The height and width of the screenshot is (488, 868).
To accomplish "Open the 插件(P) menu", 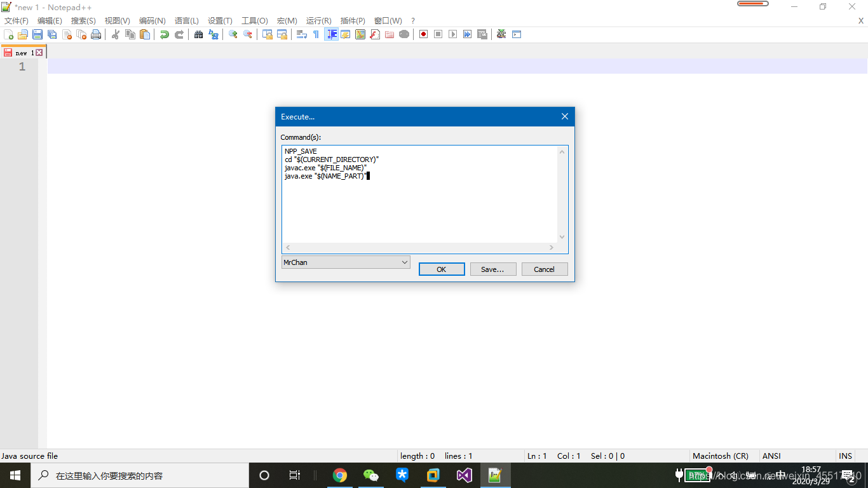I will coord(353,21).
